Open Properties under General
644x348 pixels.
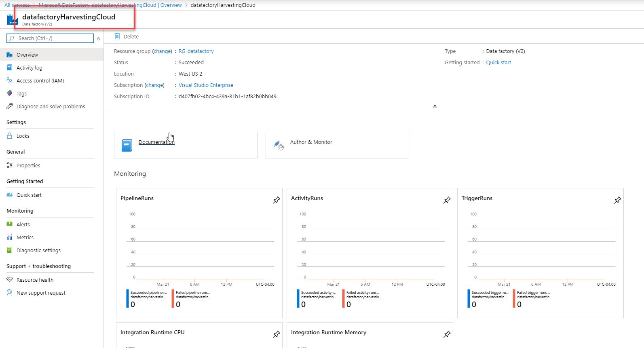click(x=52, y=165)
